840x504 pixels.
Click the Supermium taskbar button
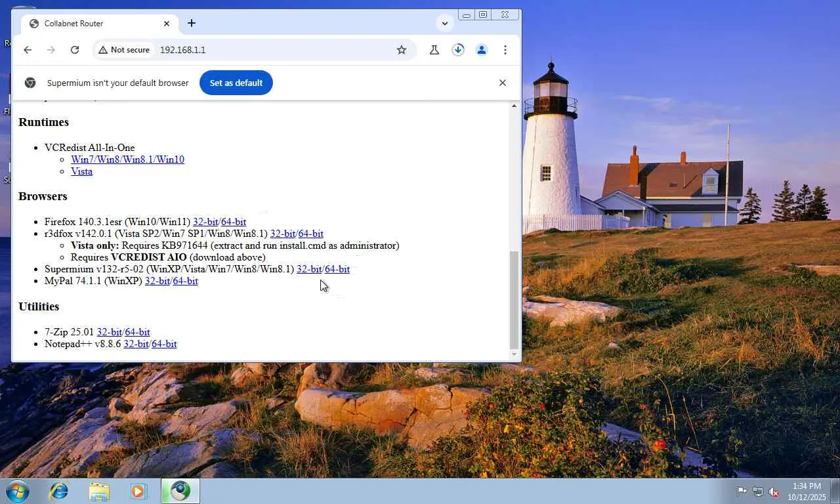180,491
